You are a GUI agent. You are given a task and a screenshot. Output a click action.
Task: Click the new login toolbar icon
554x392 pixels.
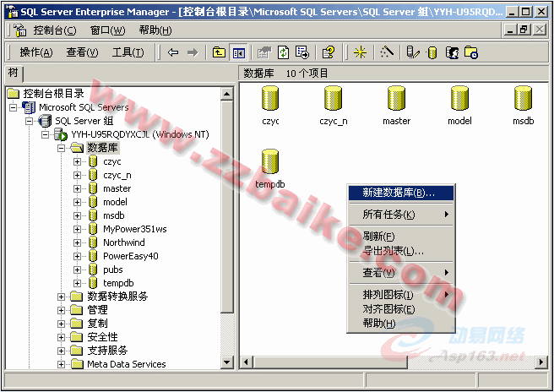point(452,52)
